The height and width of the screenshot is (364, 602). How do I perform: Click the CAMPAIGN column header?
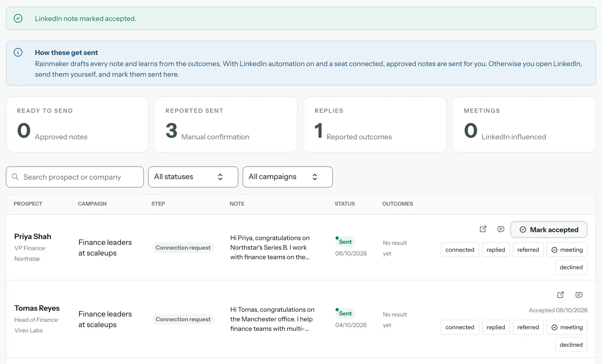92,204
